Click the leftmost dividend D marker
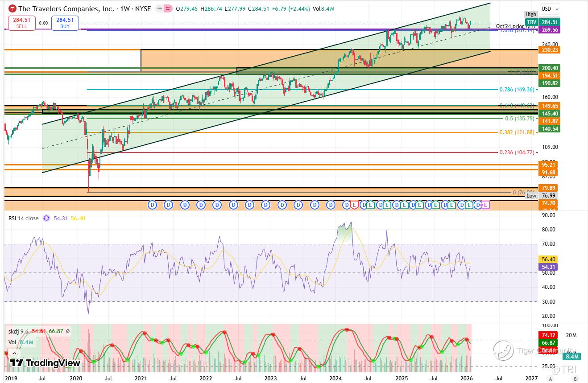 point(152,205)
